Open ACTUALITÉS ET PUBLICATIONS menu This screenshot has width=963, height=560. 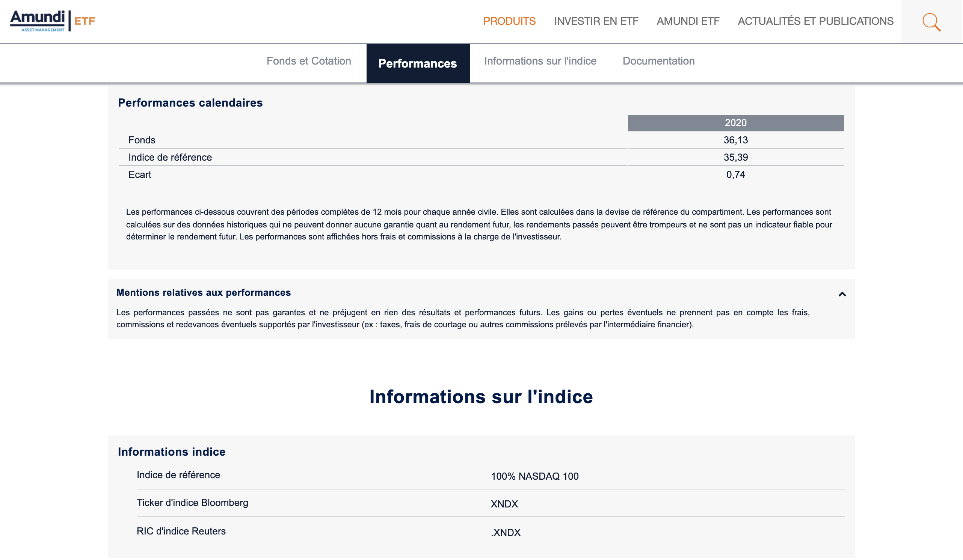coord(815,21)
